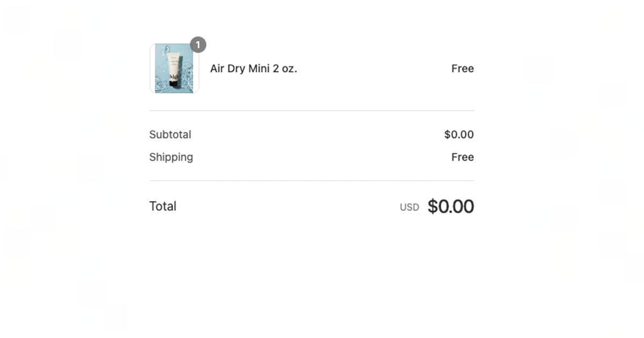Select the large $0.00 total amount
This screenshot has width=644, height=338.
point(450,207)
